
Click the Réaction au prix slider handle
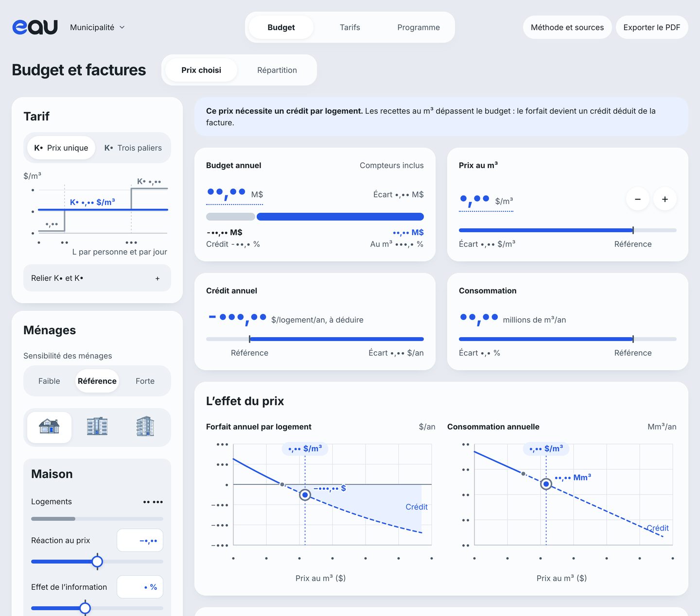coord(97,562)
